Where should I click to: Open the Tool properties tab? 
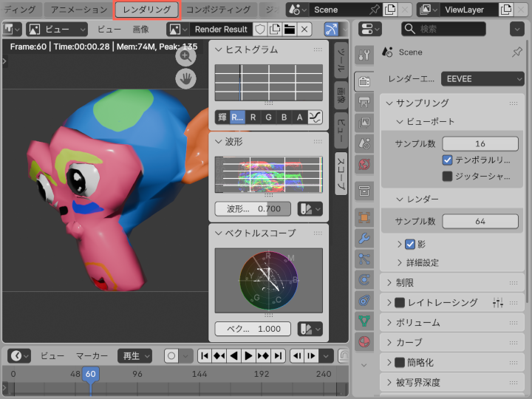(x=364, y=55)
